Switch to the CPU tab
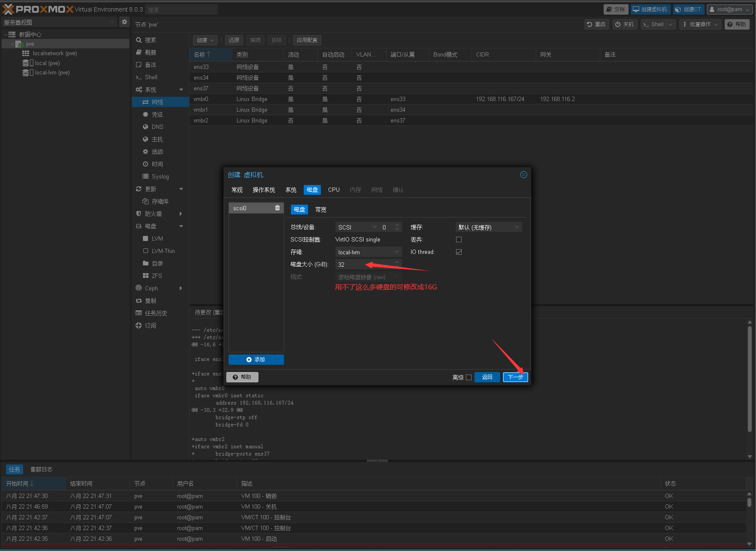 coord(334,190)
